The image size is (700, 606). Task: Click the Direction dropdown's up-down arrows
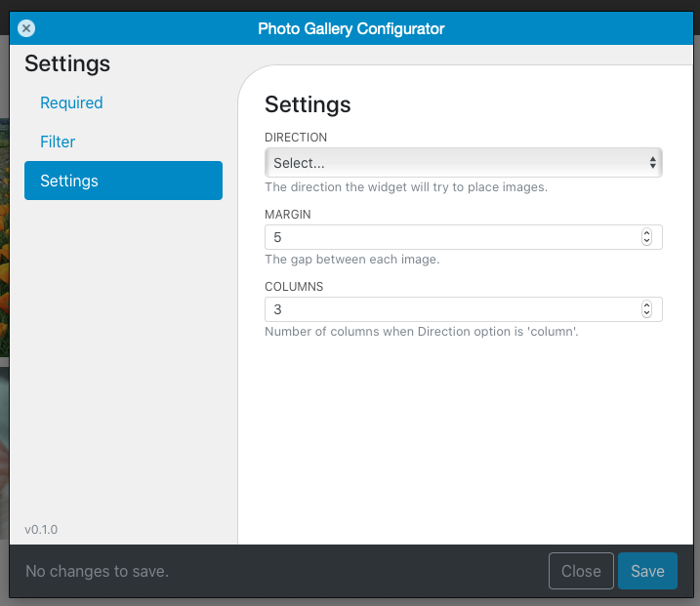[x=653, y=162]
